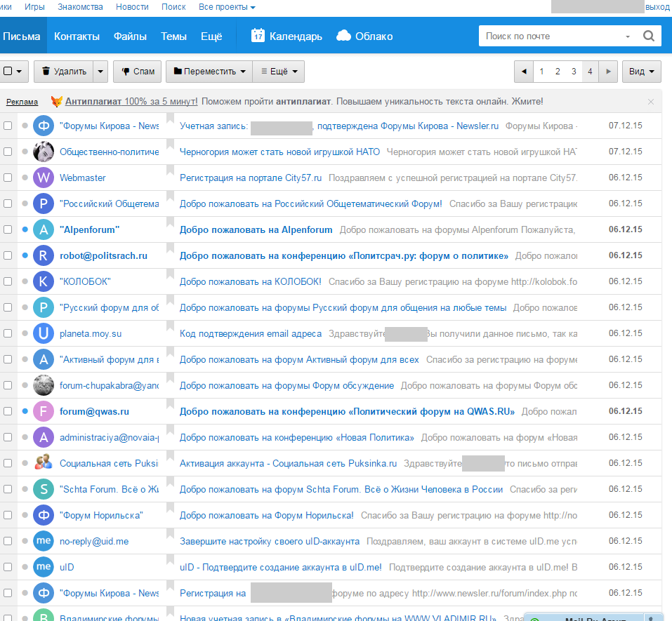Open the toolbar Ещё dropdown
The height and width of the screenshot is (621, 672).
tap(279, 72)
